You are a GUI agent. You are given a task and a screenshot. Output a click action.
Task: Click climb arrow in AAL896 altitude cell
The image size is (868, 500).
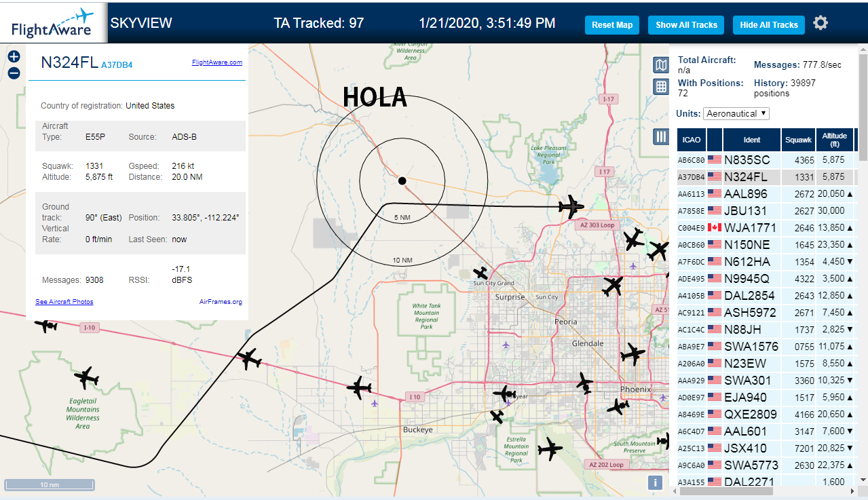point(850,193)
